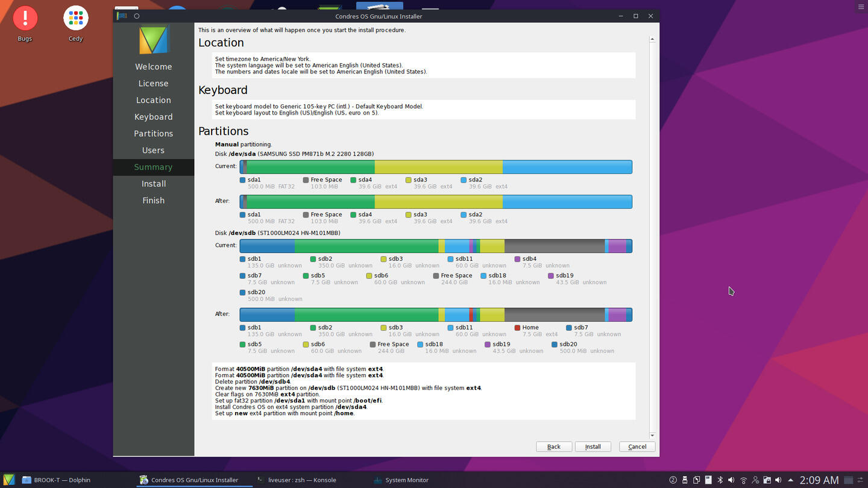This screenshot has width=868, height=488.
Task: Open the vaults lock folder tray icon
Action: pyautogui.click(x=767, y=480)
